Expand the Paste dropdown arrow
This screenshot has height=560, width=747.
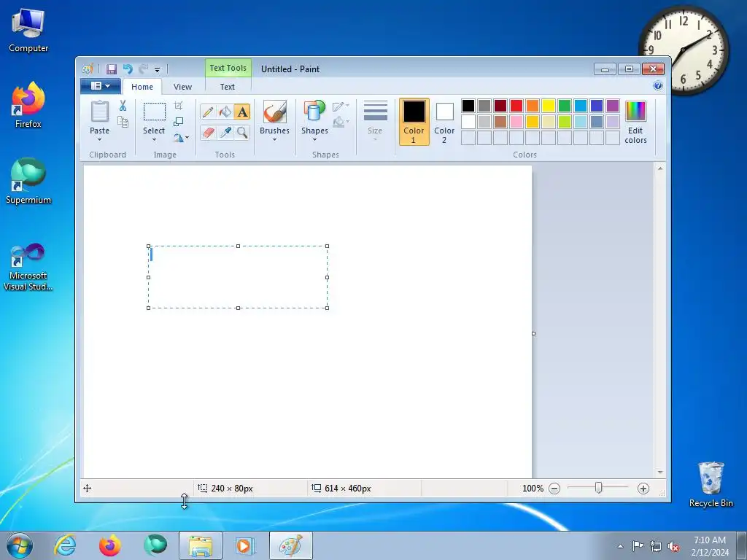pos(99,139)
